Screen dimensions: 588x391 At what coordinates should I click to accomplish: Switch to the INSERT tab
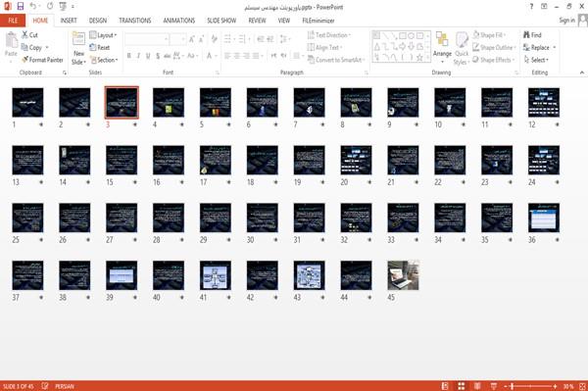tap(69, 21)
